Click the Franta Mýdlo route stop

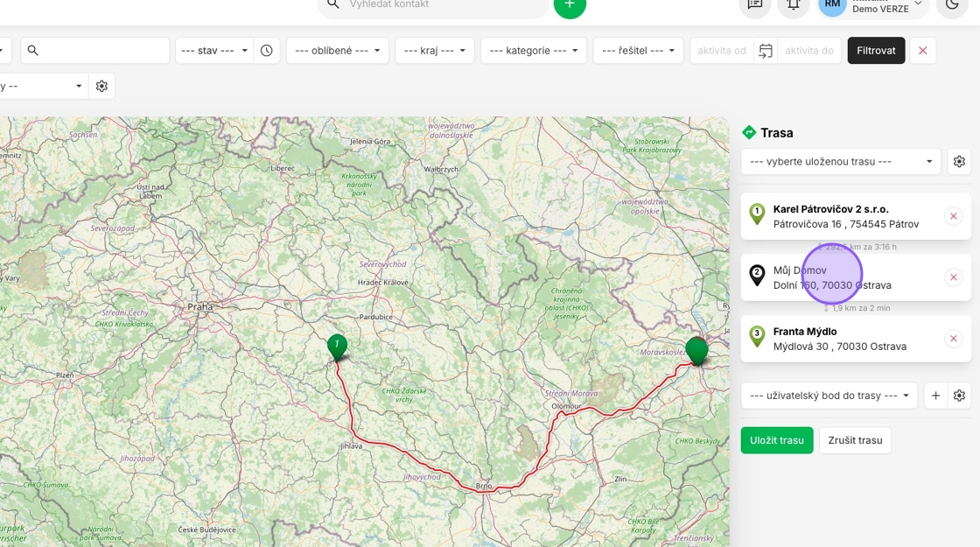pyautogui.click(x=856, y=339)
